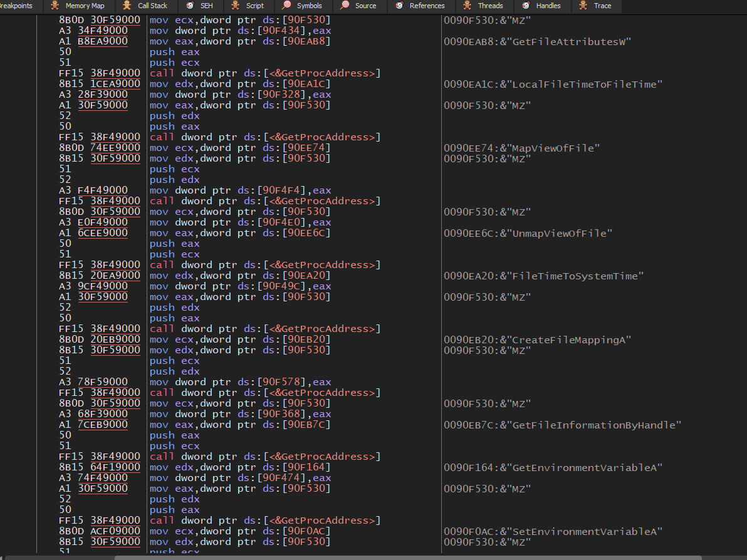This screenshot has width=747, height=560.
Task: Select the mov ecx,[90EE74] MapViewOfFile line
Action: (x=239, y=148)
